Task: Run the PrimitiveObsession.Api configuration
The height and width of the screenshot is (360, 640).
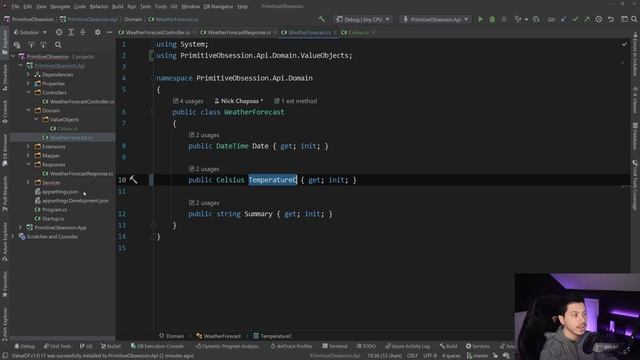Action: (480, 19)
